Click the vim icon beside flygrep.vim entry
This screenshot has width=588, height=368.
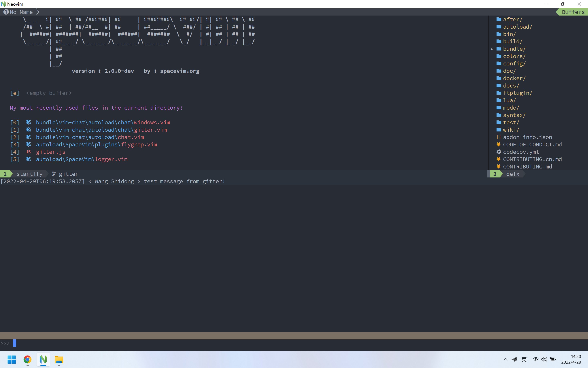coord(28,144)
